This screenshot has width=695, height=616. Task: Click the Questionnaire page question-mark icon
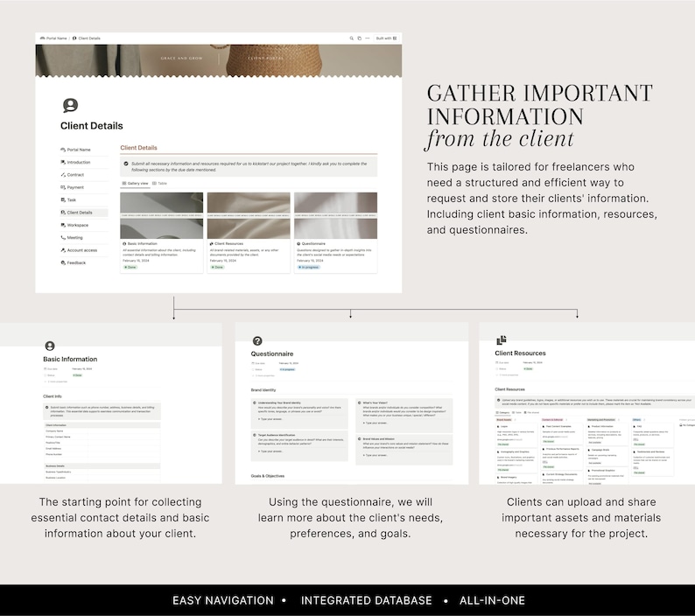[x=257, y=340]
